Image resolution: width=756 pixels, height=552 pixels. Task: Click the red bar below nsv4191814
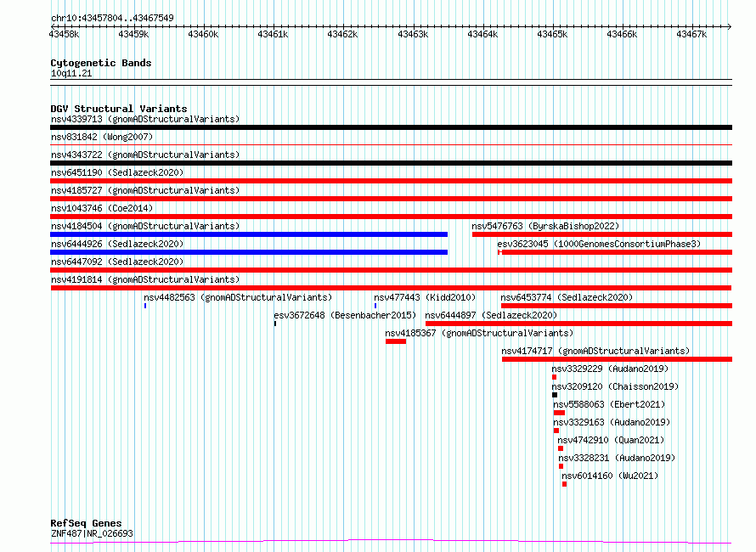pos(391,288)
